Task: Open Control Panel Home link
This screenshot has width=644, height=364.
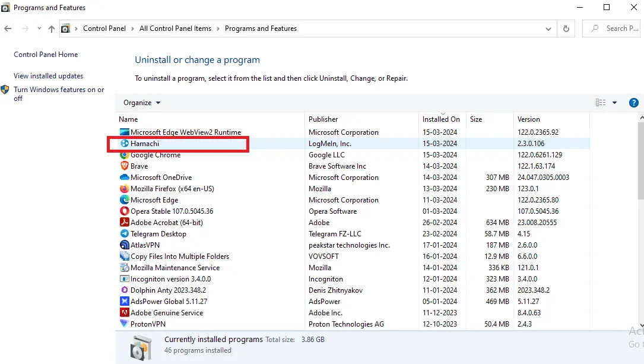Action: coord(46,55)
